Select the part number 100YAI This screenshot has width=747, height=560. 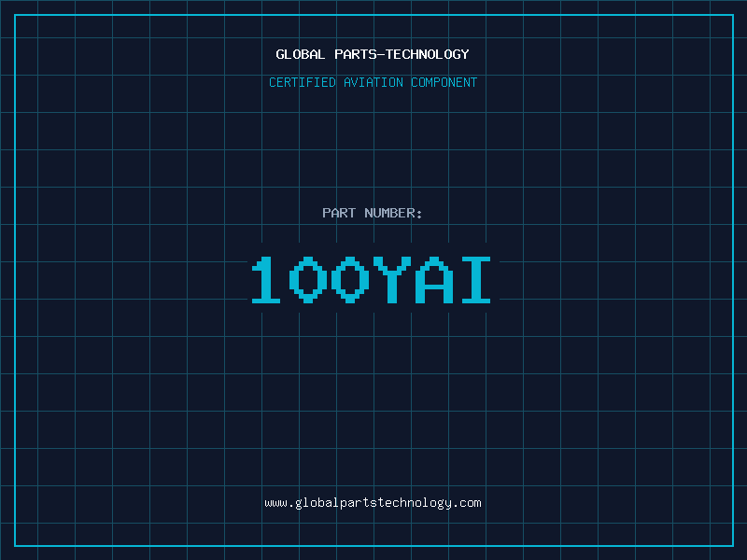coord(372,280)
